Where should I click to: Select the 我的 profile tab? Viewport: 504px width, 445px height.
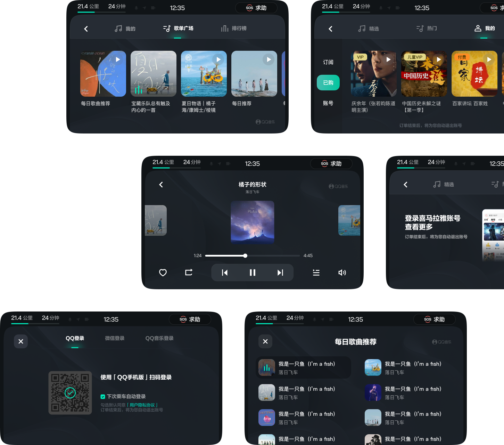click(484, 29)
